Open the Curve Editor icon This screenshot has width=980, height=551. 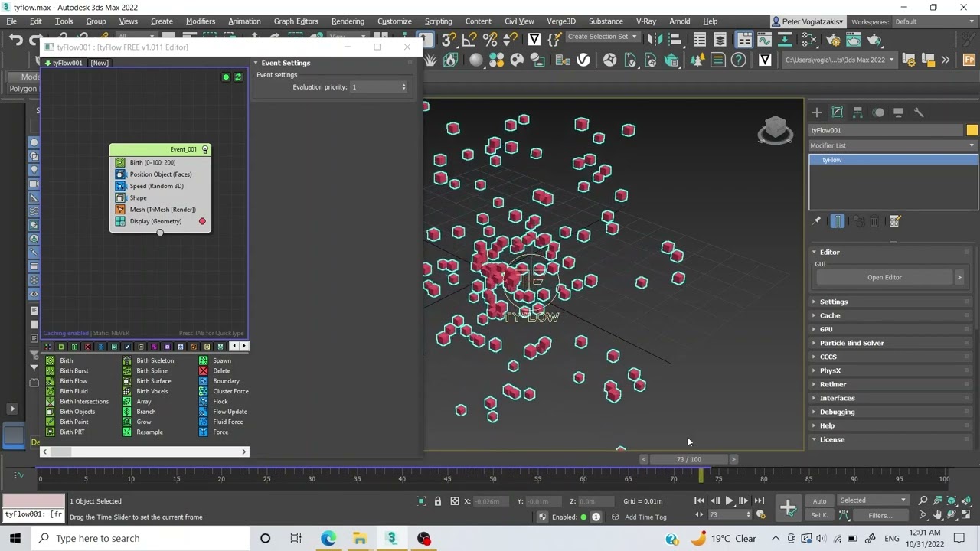pos(765,39)
